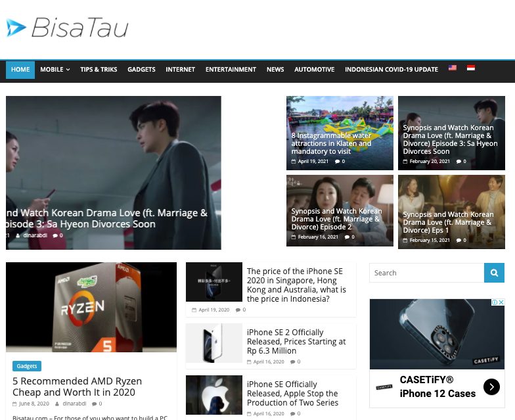Click author icon beside dinarabdi on Ryzen post

pos(57,404)
